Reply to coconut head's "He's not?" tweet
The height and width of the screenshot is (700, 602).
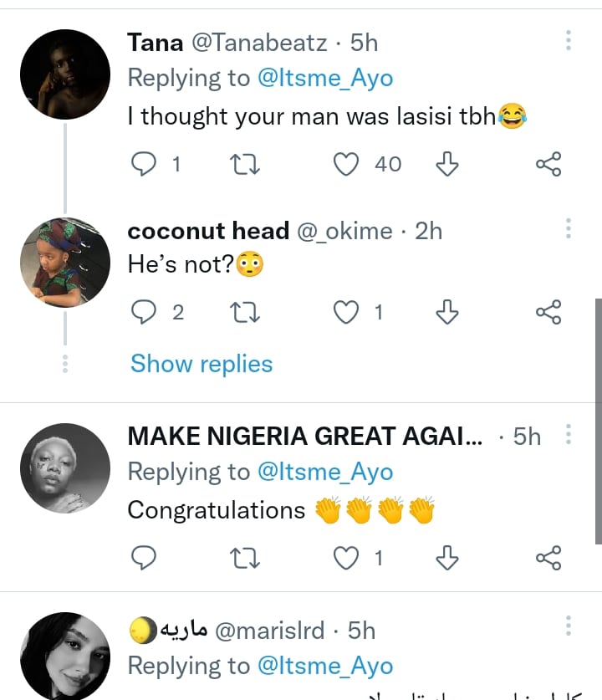pyautogui.click(x=145, y=313)
